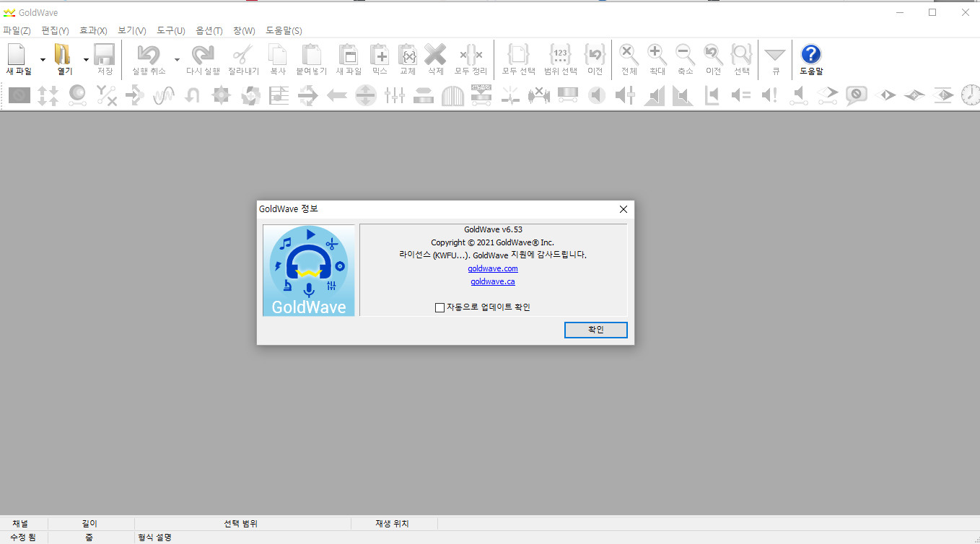Click the sine wave flanger effect icon
The height and width of the screenshot is (544, 980).
(x=164, y=95)
